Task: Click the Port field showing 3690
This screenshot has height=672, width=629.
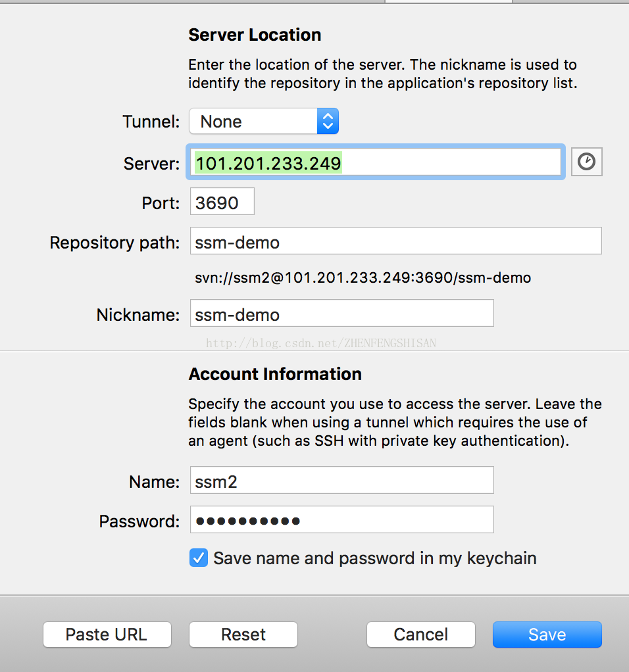Action: (222, 201)
